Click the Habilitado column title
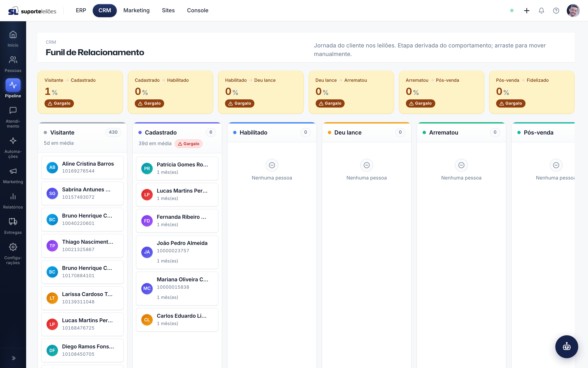The height and width of the screenshot is (368, 588). point(253,133)
